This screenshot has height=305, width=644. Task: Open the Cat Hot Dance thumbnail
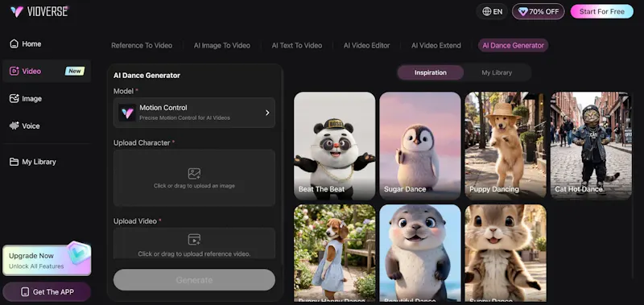[x=591, y=146]
